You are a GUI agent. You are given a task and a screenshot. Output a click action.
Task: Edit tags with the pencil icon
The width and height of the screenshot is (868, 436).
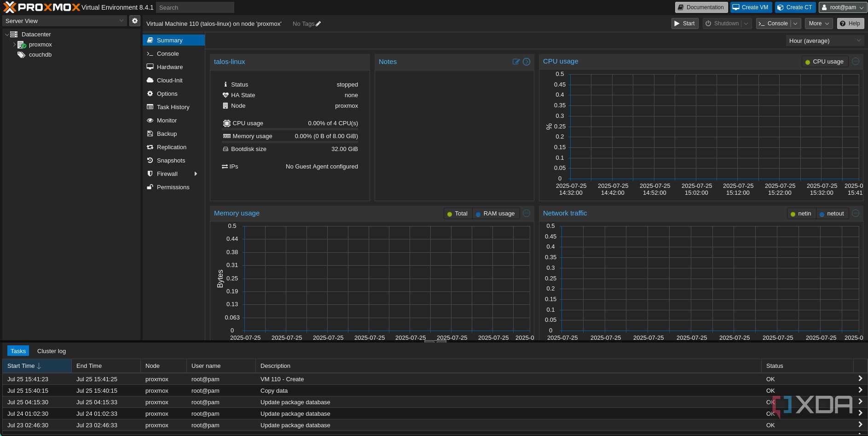click(318, 24)
